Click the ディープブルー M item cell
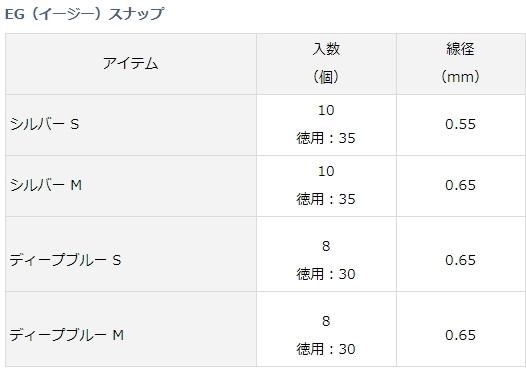The height and width of the screenshot is (371, 526). [x=131, y=329]
